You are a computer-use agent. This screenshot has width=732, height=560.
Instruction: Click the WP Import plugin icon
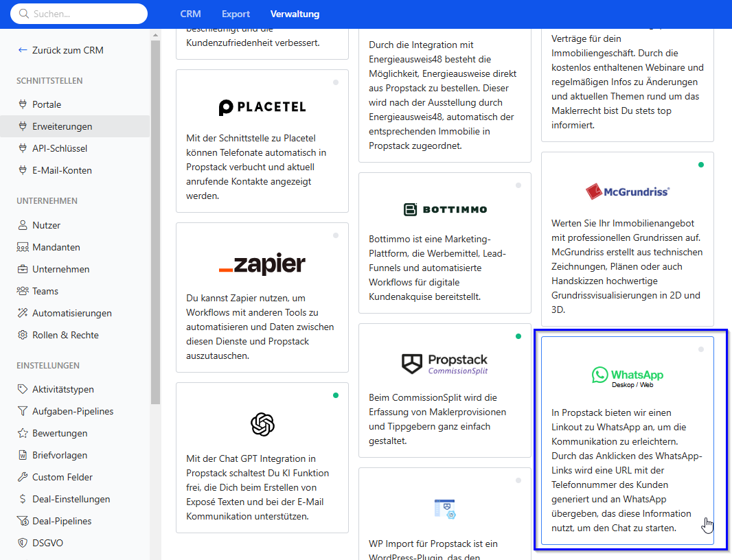pos(445,509)
